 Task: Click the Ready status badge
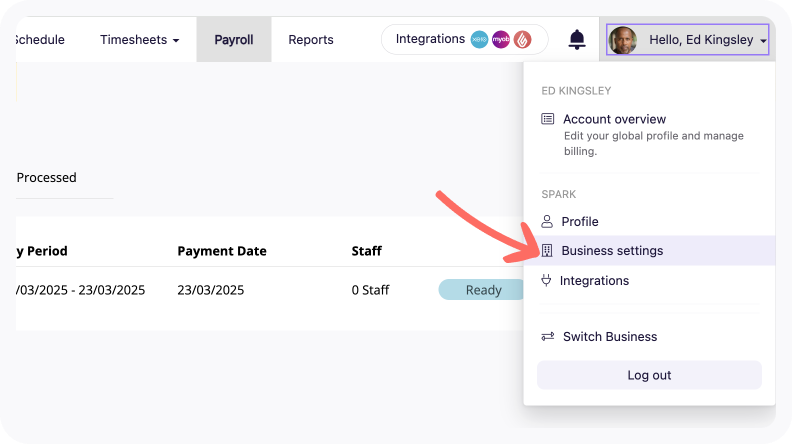click(x=482, y=290)
